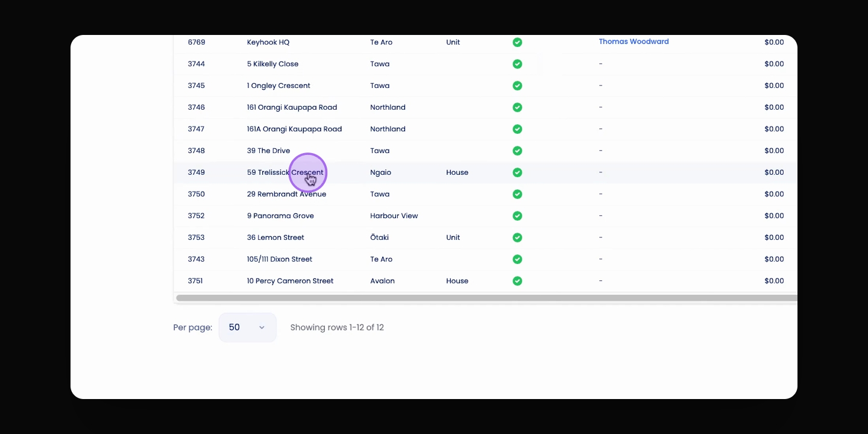Click the green check icon for 5 Kilkelly Close
Viewport: 868px width, 434px height.
tap(517, 64)
